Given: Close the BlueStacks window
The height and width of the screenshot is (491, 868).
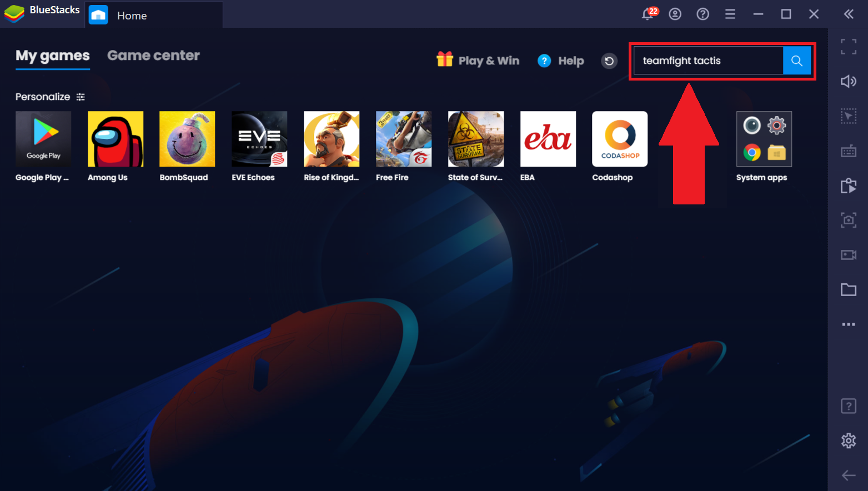Looking at the screenshot, I should (814, 14).
